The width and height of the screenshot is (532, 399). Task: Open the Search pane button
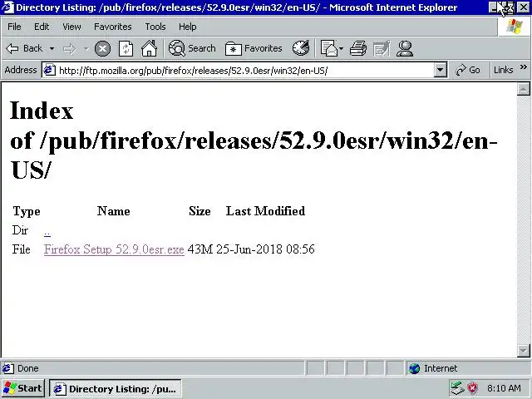[192, 48]
